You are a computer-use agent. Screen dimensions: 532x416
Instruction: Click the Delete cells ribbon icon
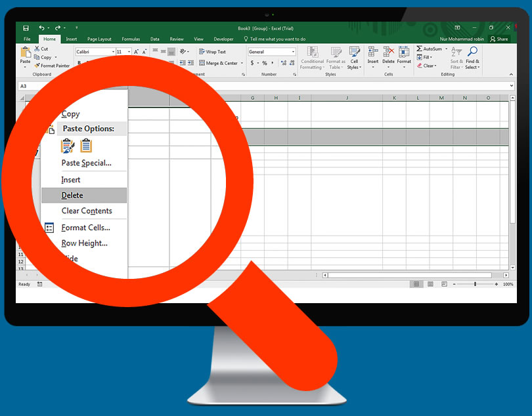388,52
